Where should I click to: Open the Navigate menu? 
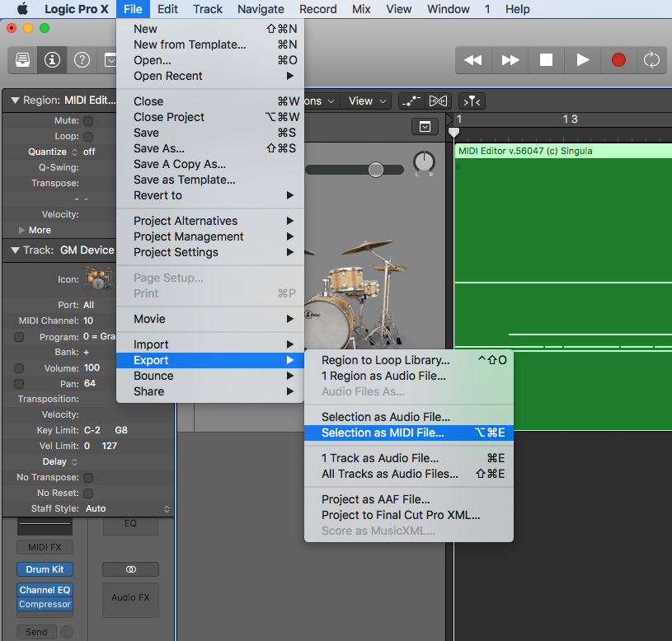(261, 9)
